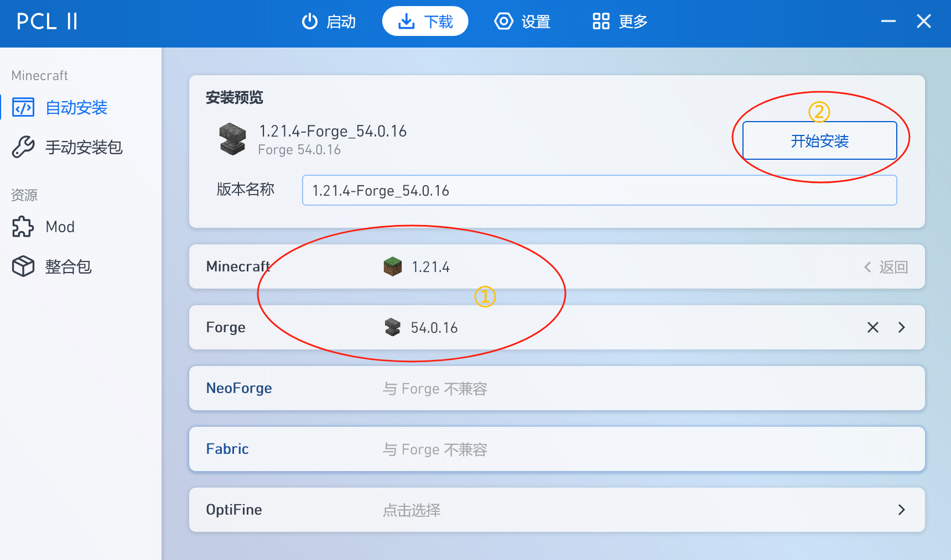
Task: Select the wrench icon for 手动安装包
Action: pos(23,147)
